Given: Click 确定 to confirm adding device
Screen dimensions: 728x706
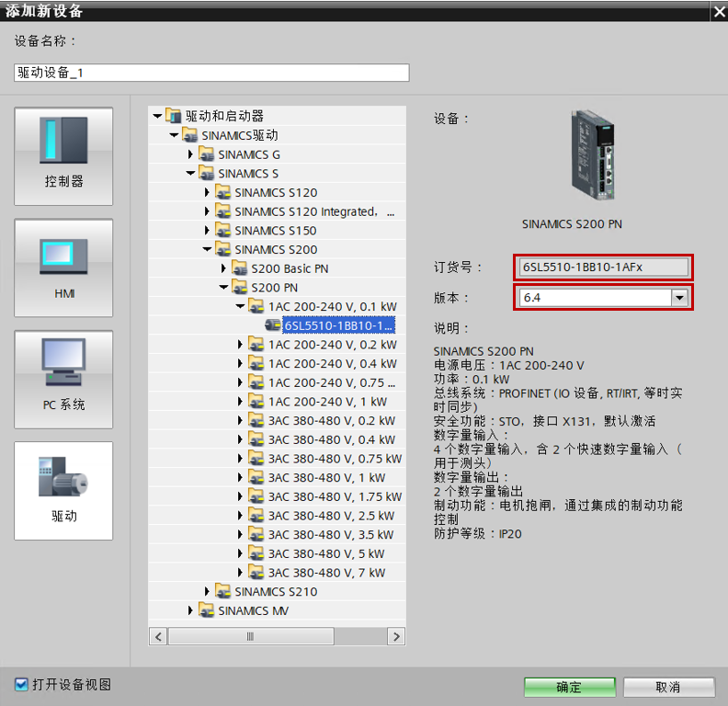Looking at the screenshot, I should 570,687.
